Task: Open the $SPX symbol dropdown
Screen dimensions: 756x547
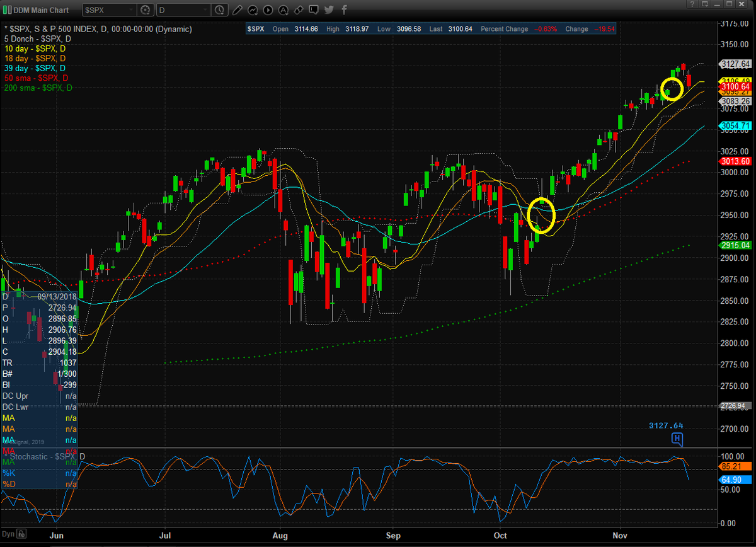Action: click(109, 10)
